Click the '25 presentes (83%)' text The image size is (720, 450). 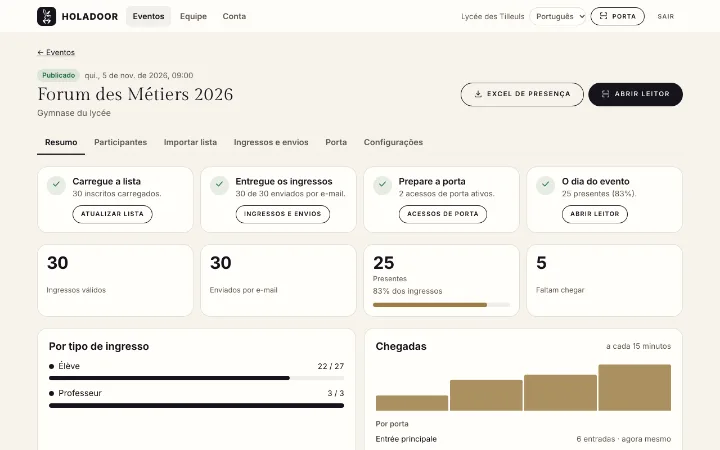point(599,194)
